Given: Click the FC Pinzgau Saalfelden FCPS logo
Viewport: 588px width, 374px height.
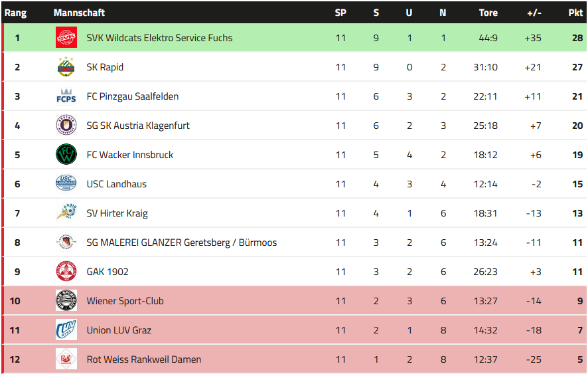Looking at the screenshot, I should tap(66, 96).
